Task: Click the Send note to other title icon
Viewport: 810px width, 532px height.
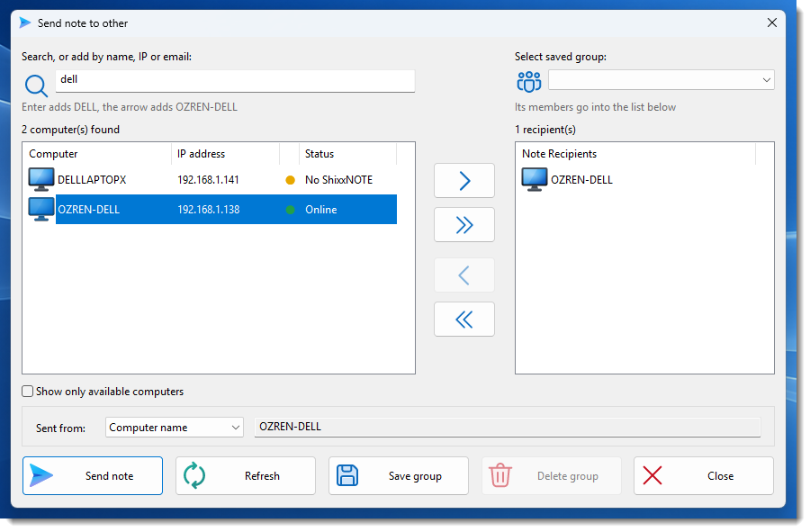Action: [x=25, y=23]
